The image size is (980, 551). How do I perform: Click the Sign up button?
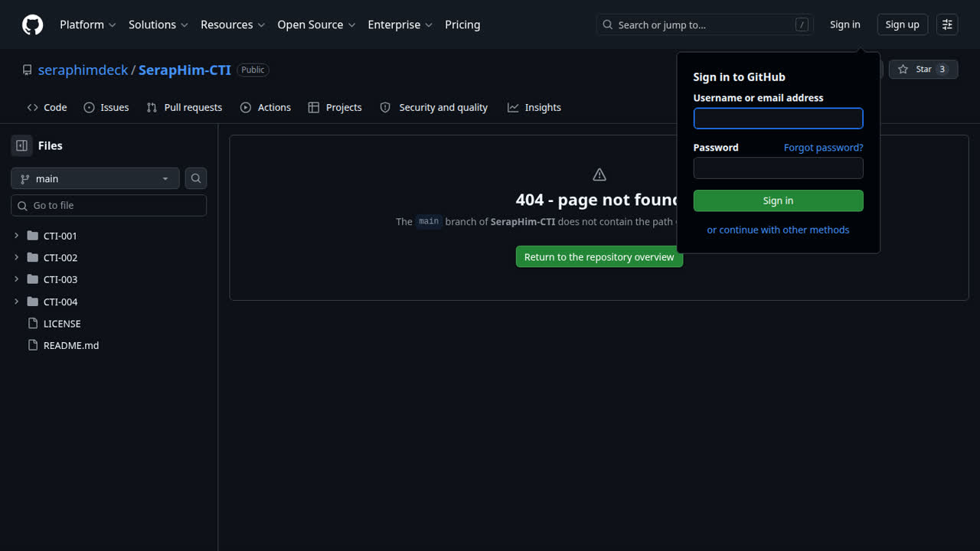coord(903,24)
